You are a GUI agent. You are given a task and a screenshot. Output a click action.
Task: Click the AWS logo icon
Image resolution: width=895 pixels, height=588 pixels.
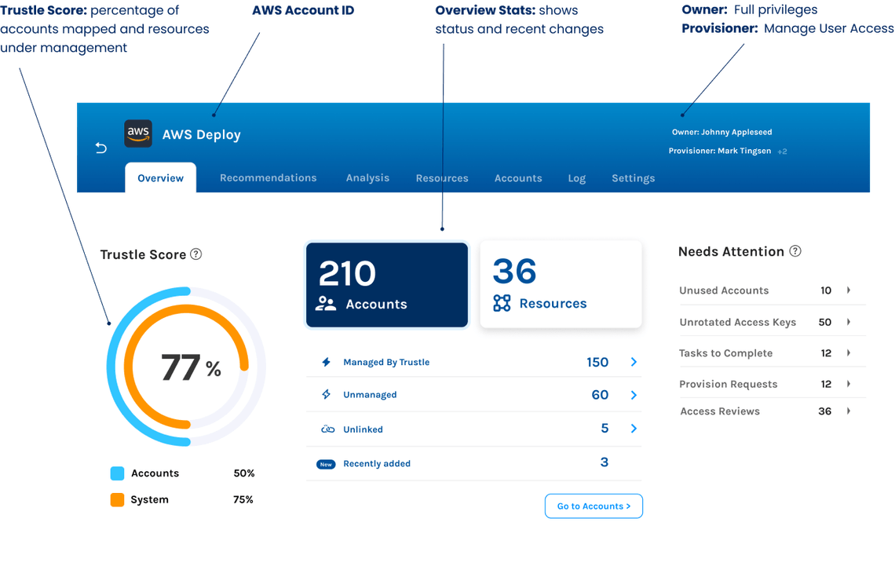tap(138, 133)
